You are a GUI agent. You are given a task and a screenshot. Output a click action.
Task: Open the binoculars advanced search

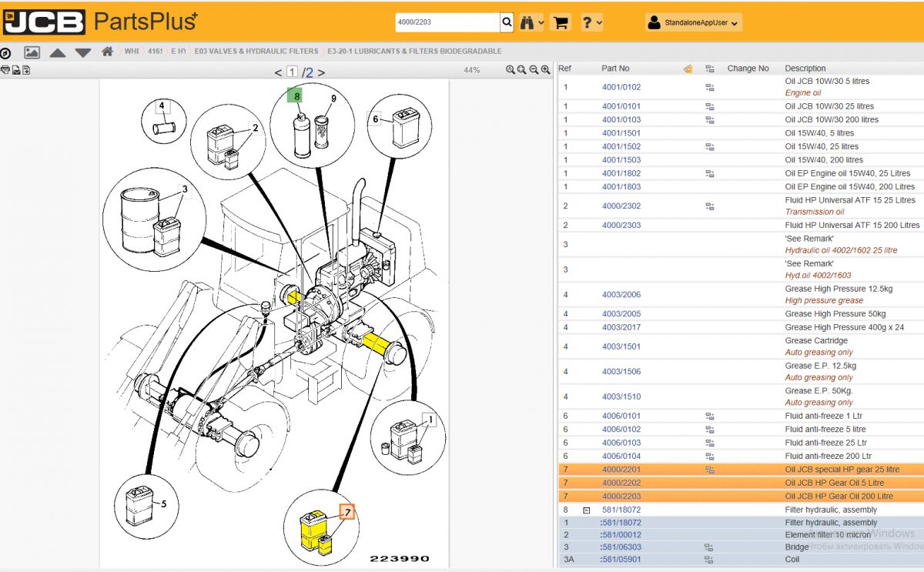[527, 22]
